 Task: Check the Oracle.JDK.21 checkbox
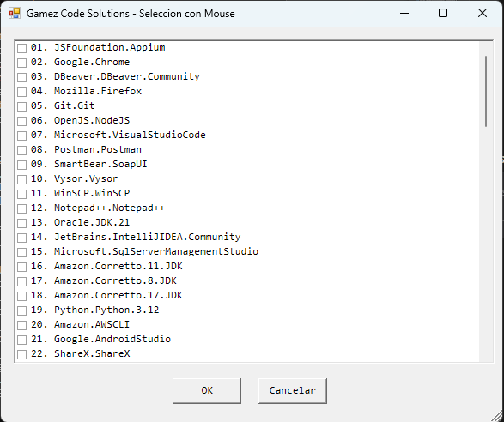21,223
